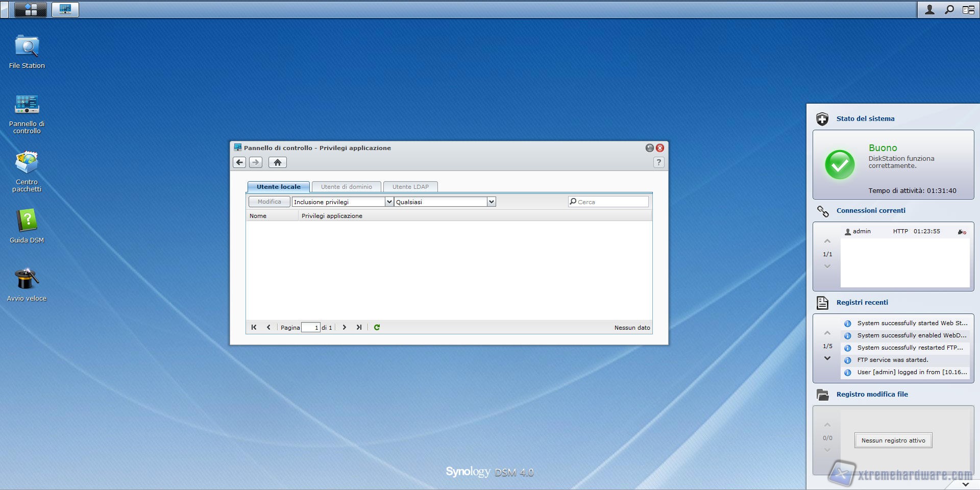Go to control panel home
The width and height of the screenshot is (980, 490).
[277, 162]
